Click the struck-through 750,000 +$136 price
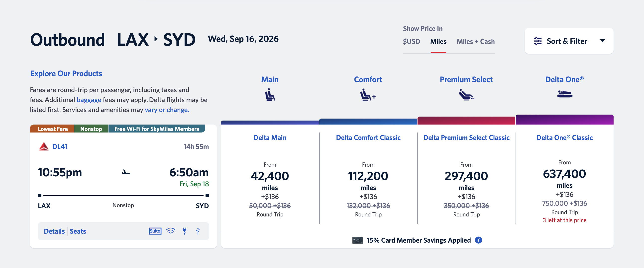The image size is (644, 268). pyautogui.click(x=564, y=203)
